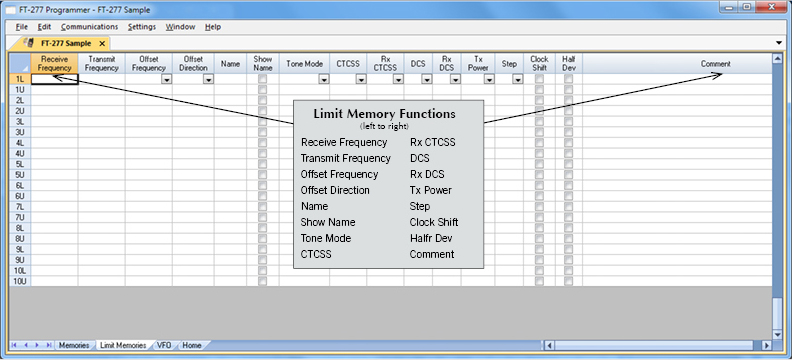Open the tab list dropdown arrow
Viewport: 792px width, 360px height.
(779, 43)
